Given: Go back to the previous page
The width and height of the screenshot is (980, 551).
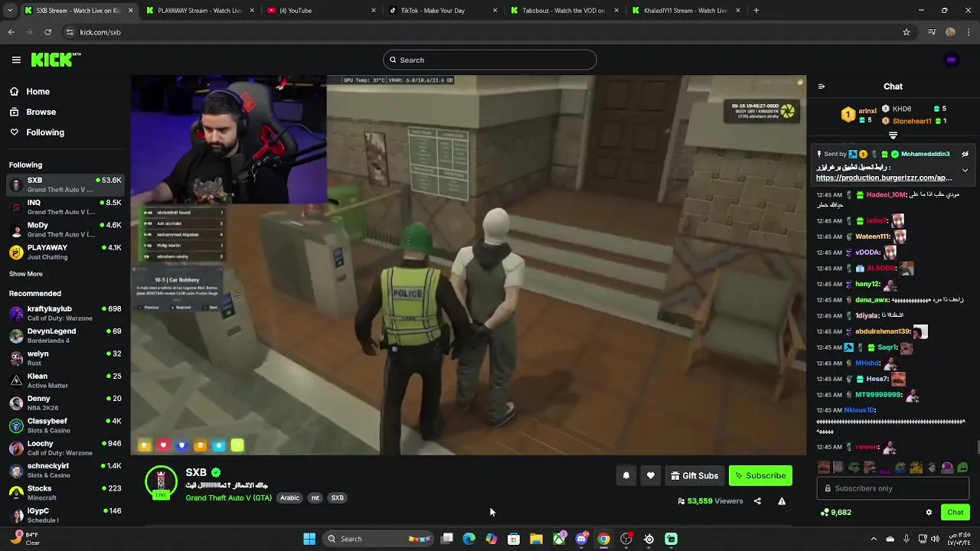Looking at the screenshot, I should 11,32.
